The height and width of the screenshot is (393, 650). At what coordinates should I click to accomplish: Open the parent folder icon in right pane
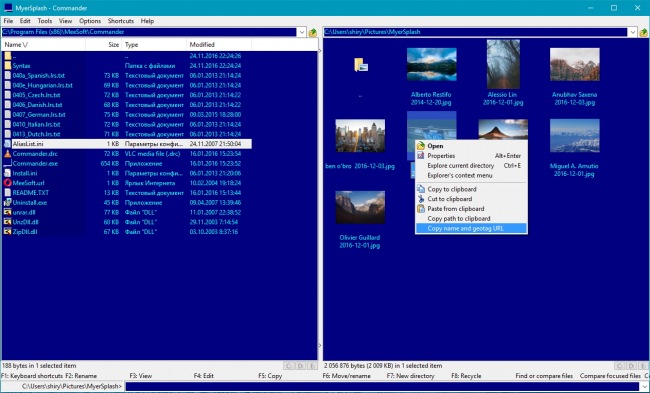coord(361,65)
